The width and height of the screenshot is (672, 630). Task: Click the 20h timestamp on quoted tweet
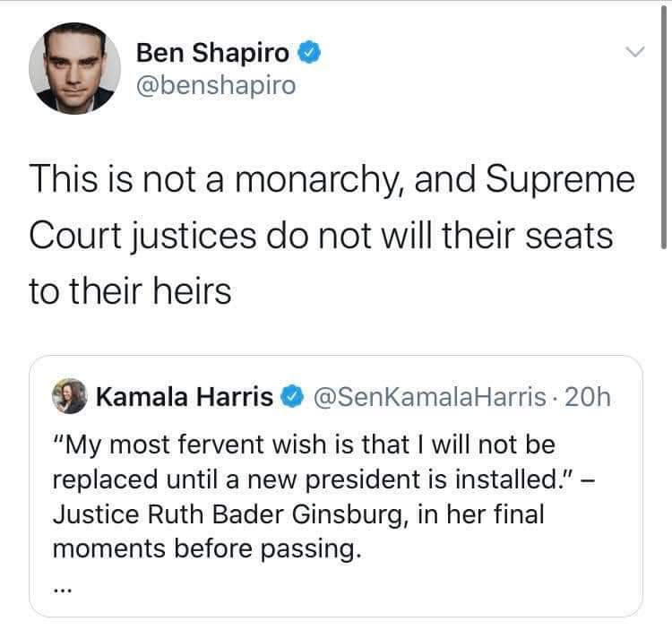590,395
